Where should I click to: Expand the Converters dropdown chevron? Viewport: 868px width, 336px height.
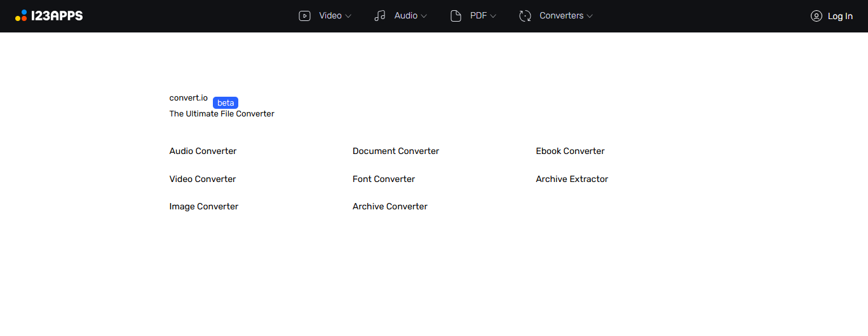[590, 16]
